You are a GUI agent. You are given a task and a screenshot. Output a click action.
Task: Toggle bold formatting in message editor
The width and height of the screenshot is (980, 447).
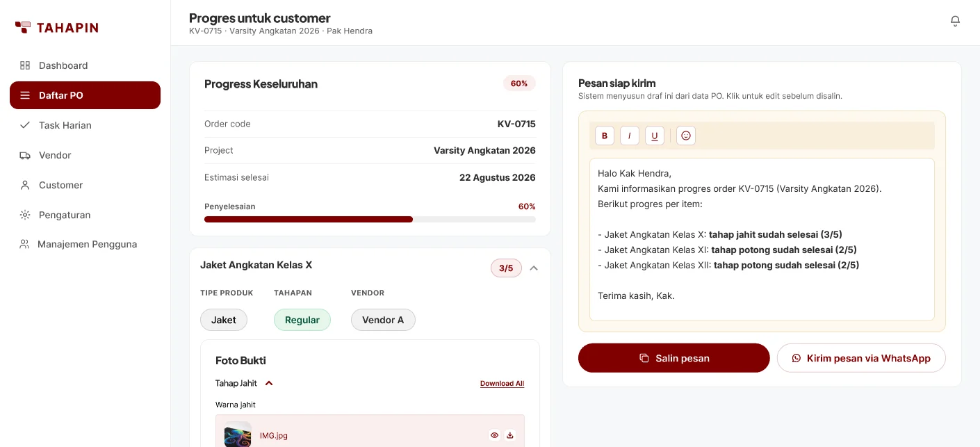pos(605,136)
